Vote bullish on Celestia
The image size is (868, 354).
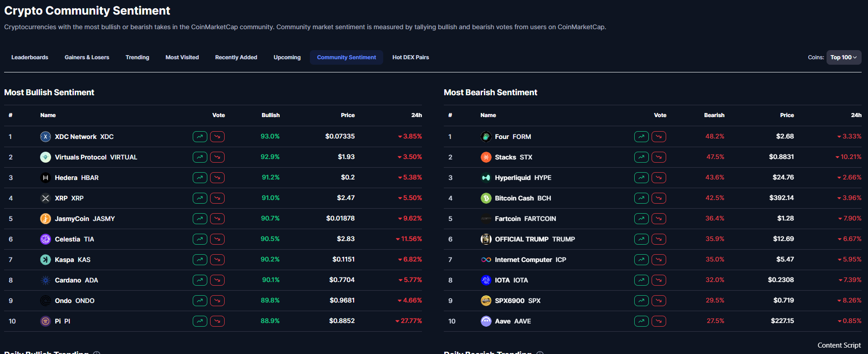(x=200, y=239)
